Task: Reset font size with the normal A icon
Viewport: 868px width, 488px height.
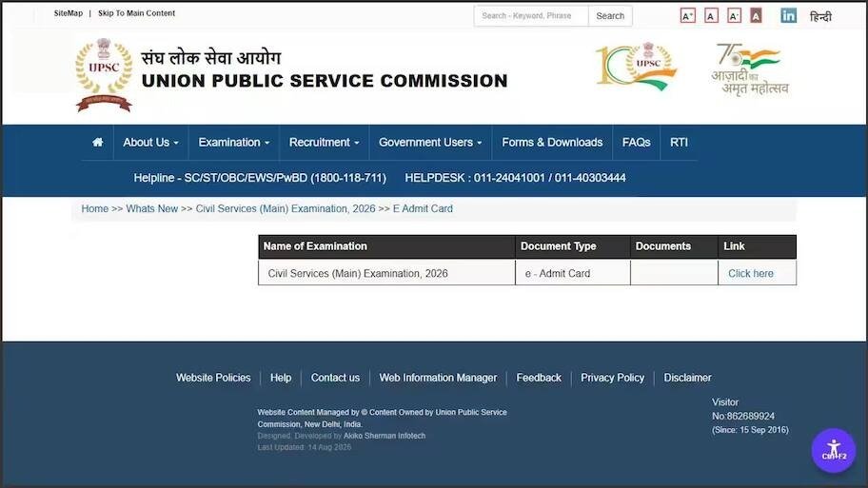Action: tap(711, 15)
